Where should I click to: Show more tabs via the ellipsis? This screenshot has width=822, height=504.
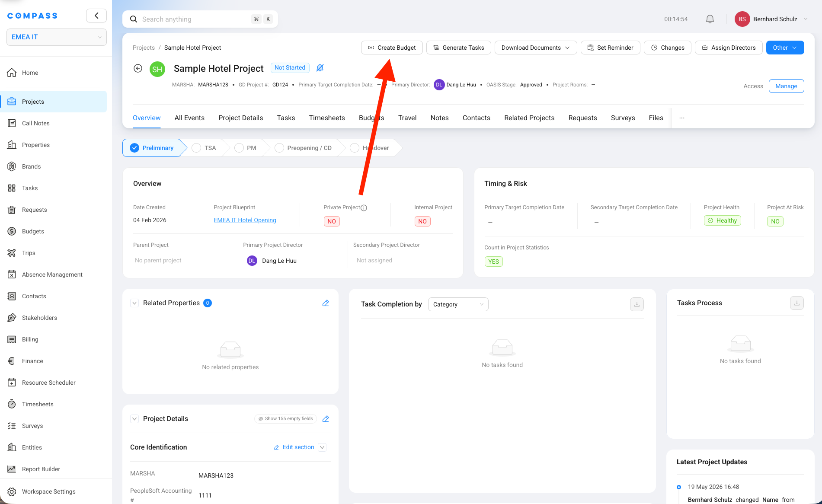681,118
